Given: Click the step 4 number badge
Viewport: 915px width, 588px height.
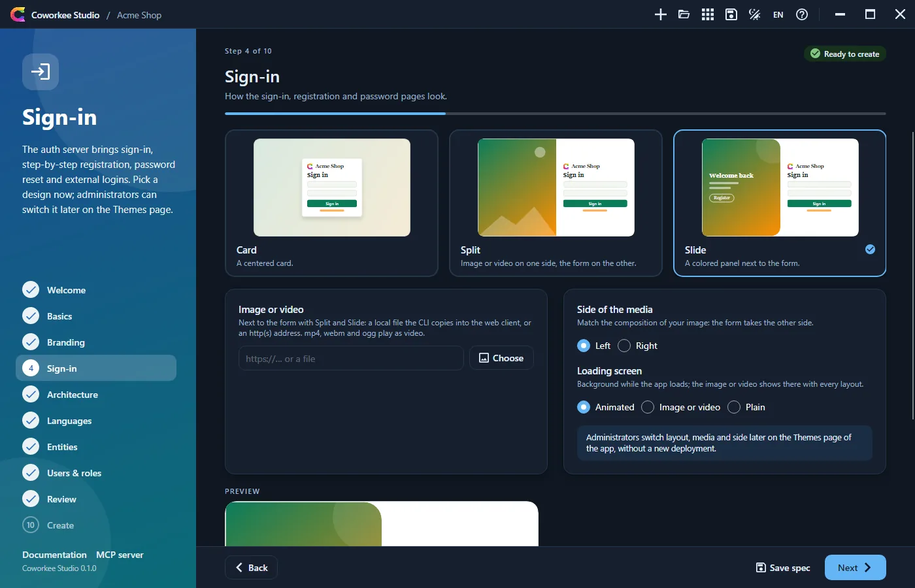Looking at the screenshot, I should click(x=31, y=368).
